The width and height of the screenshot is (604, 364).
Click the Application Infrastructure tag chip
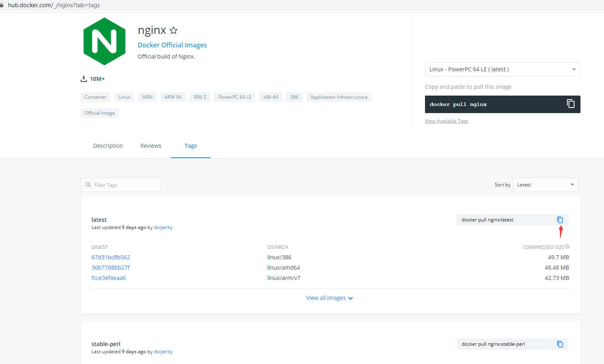pyautogui.click(x=339, y=97)
